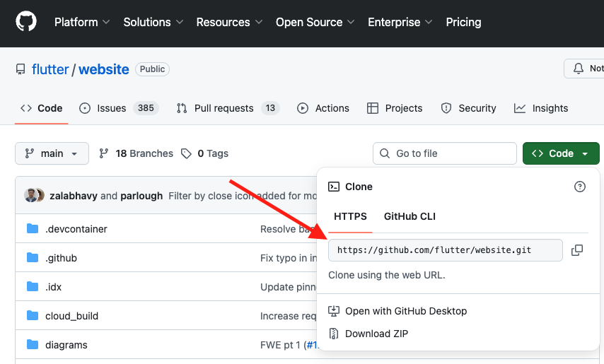This screenshot has height=364, width=604.
Task: Click the magnifier icon in Go to file
Action: [385, 153]
